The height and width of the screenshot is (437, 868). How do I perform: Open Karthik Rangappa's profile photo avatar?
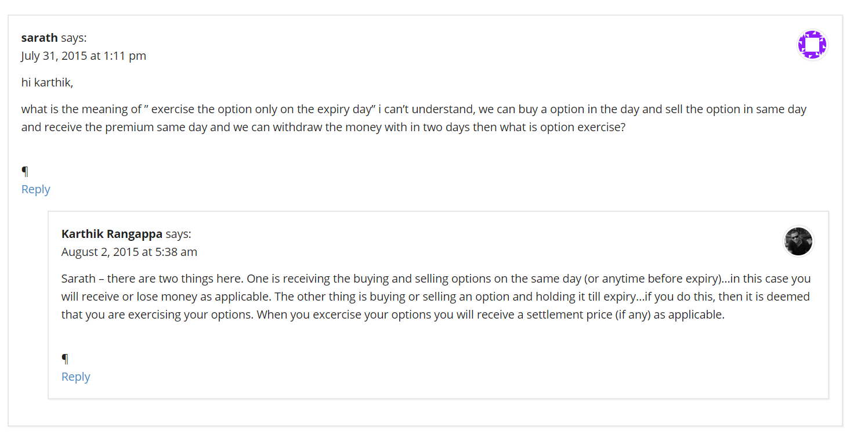coord(798,241)
